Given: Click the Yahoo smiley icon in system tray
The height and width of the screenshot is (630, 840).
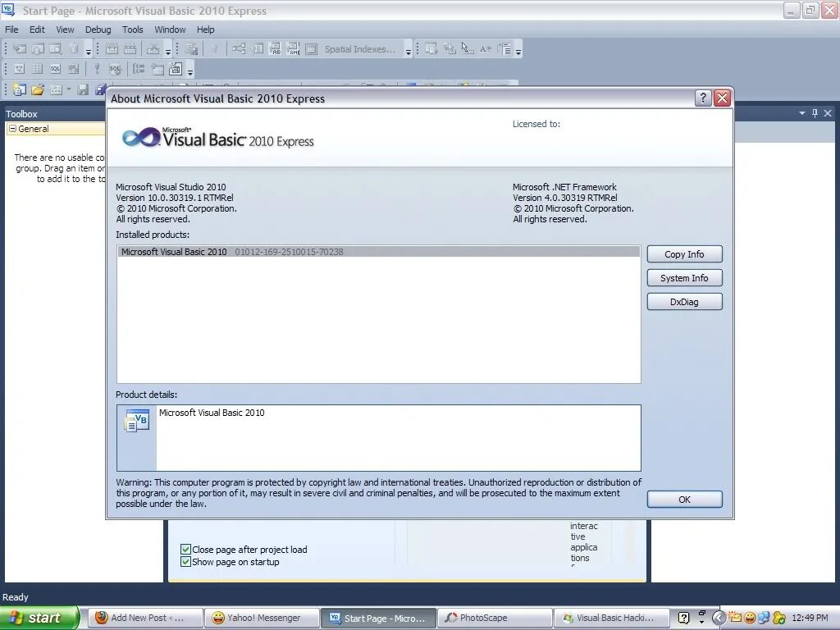Looking at the screenshot, I should pos(750,618).
